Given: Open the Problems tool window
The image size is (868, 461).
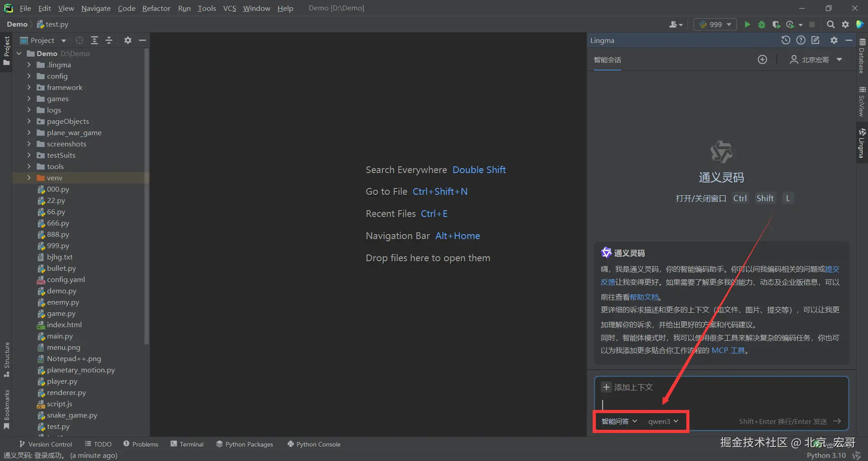Looking at the screenshot, I should pos(141,444).
